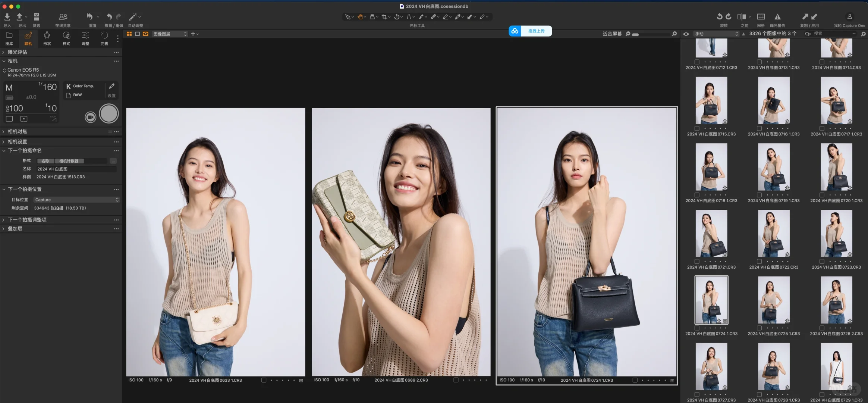Viewport: 868px width, 403px height.
Task: Collapse the 下一个拍摄命名 panel
Action: pyautogui.click(x=3, y=151)
